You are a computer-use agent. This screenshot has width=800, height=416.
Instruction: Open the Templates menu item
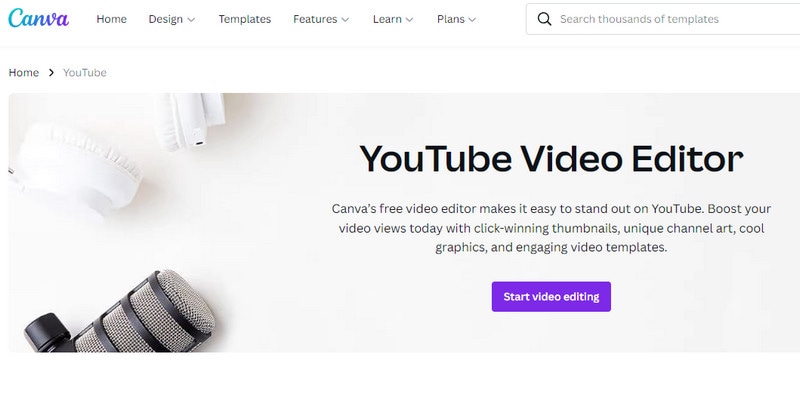pos(245,19)
